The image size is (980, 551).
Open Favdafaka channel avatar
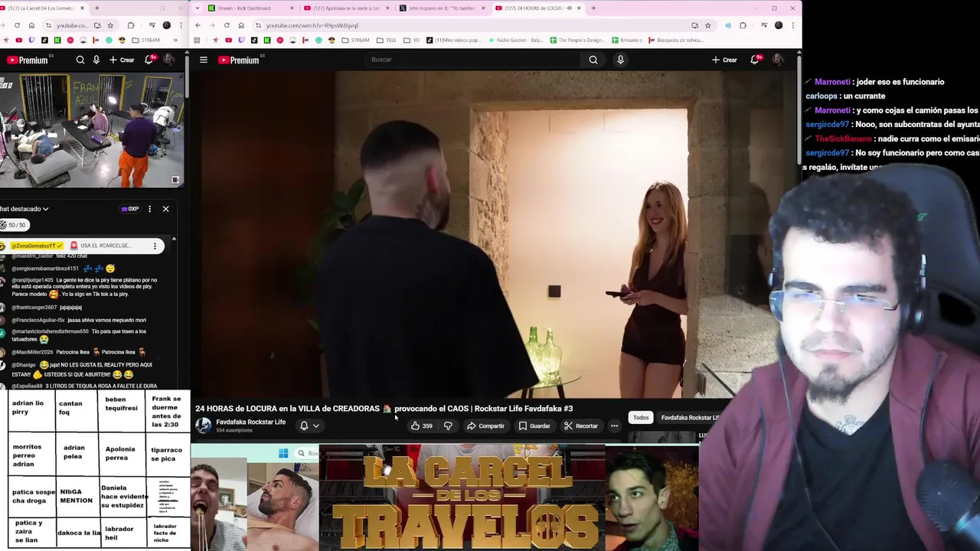203,425
